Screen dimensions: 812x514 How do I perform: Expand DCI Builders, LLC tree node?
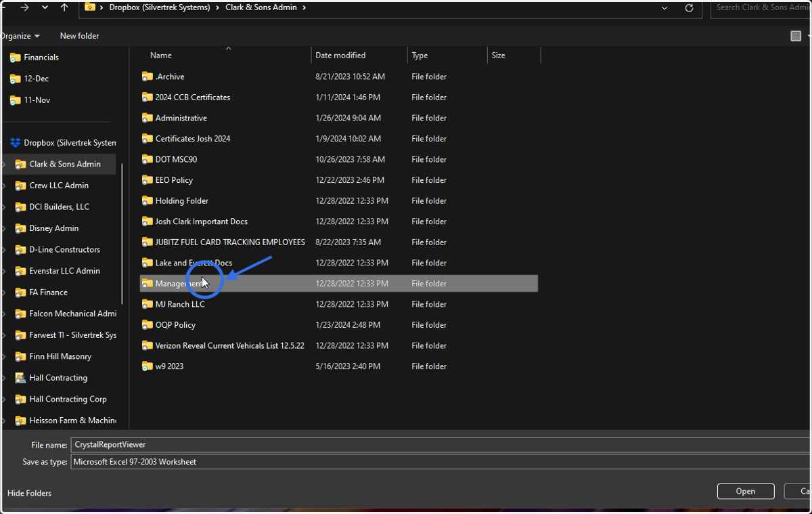pos(5,207)
